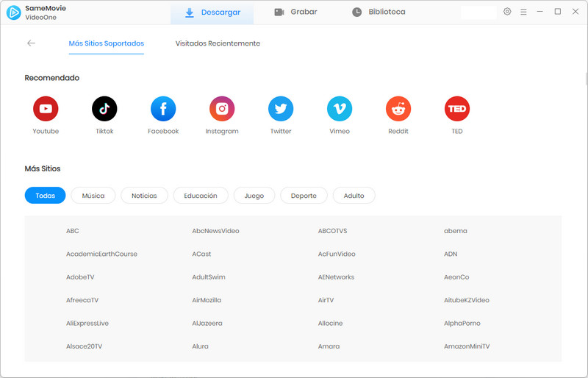Filter sites by Educación

[x=201, y=196]
